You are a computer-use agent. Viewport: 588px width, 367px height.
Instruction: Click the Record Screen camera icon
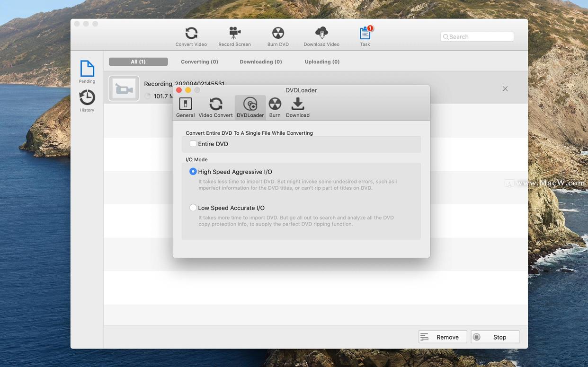coord(234,36)
